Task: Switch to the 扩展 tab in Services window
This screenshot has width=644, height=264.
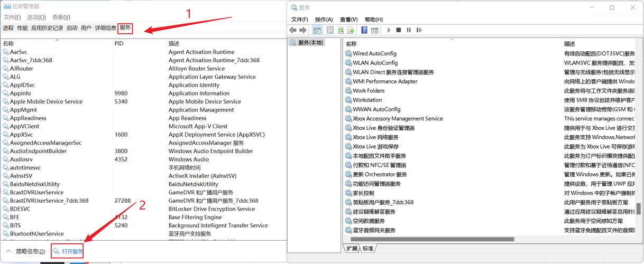Action: (x=352, y=248)
